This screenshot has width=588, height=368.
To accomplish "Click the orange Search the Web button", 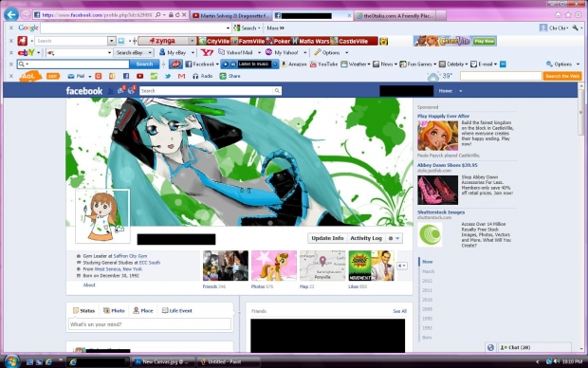I will [562, 76].
